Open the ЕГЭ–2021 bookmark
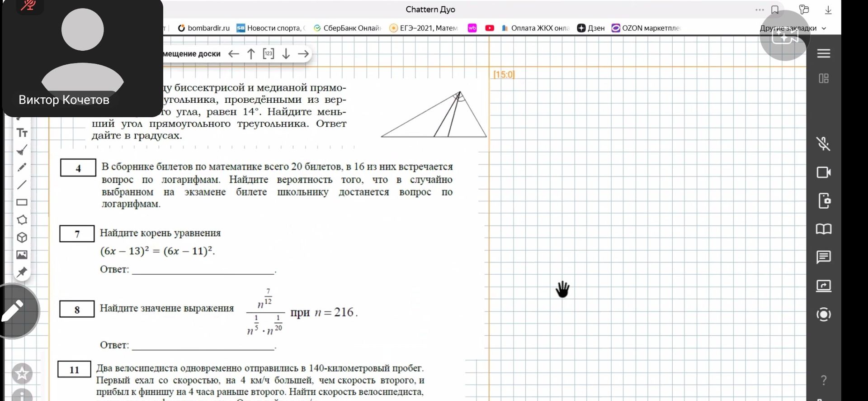 coord(424,28)
